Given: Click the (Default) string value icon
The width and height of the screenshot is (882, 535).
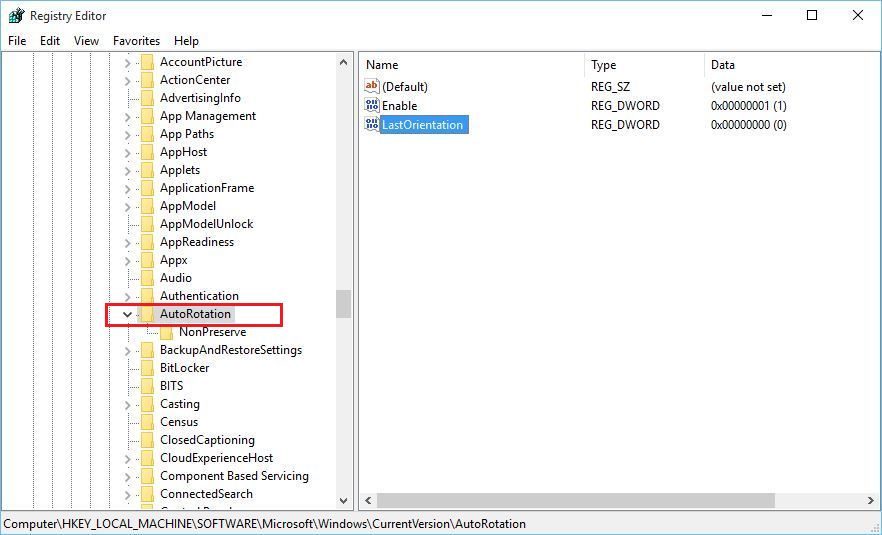Looking at the screenshot, I should click(372, 86).
